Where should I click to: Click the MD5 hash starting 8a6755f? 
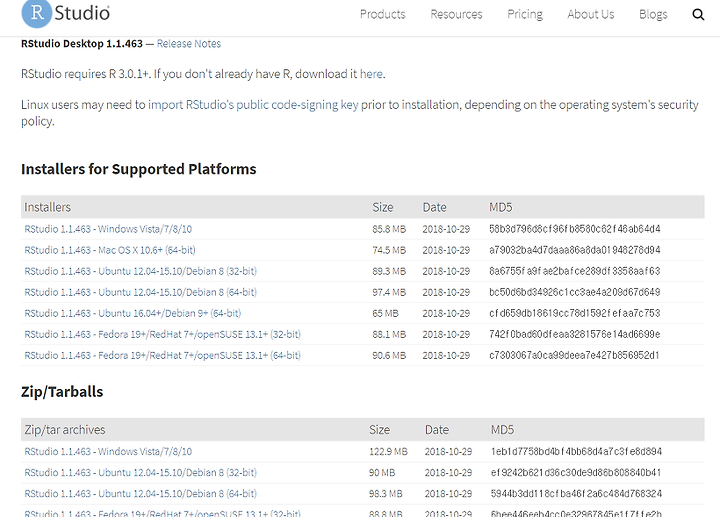(x=574, y=271)
